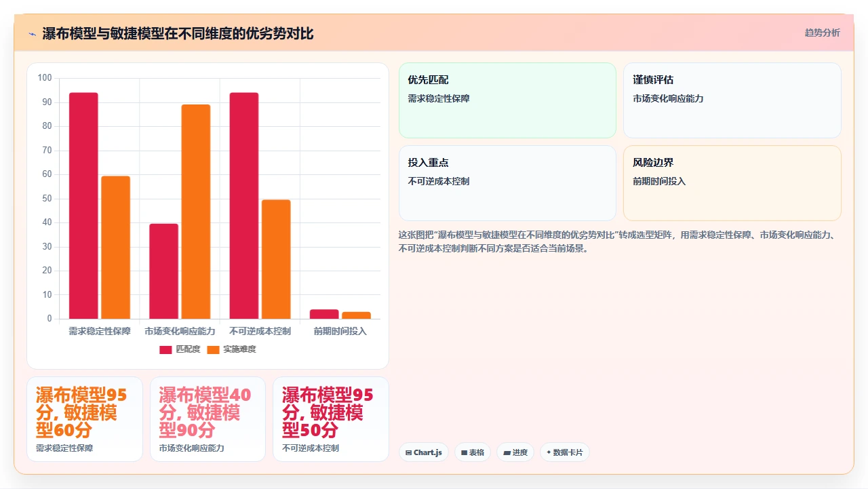Click the red 匹配度 legend swatch
This screenshot has height=489, width=868.
pyautogui.click(x=166, y=350)
